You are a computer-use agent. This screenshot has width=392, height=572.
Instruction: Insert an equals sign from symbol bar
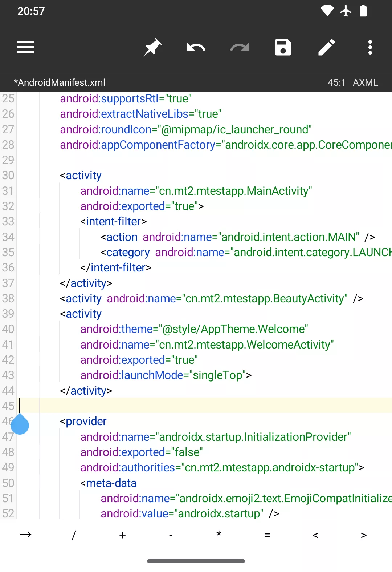tap(267, 535)
